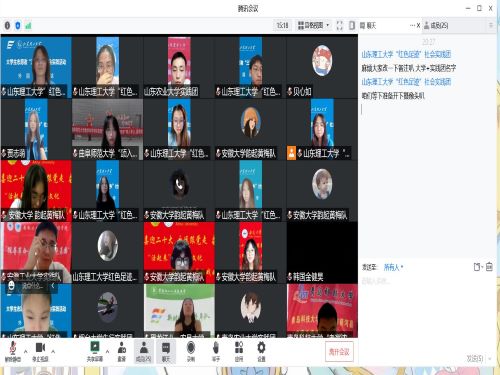Enter full screen mode via top icon
Image resolution: width=500 pixels, height=375 pixels.
(339, 25)
